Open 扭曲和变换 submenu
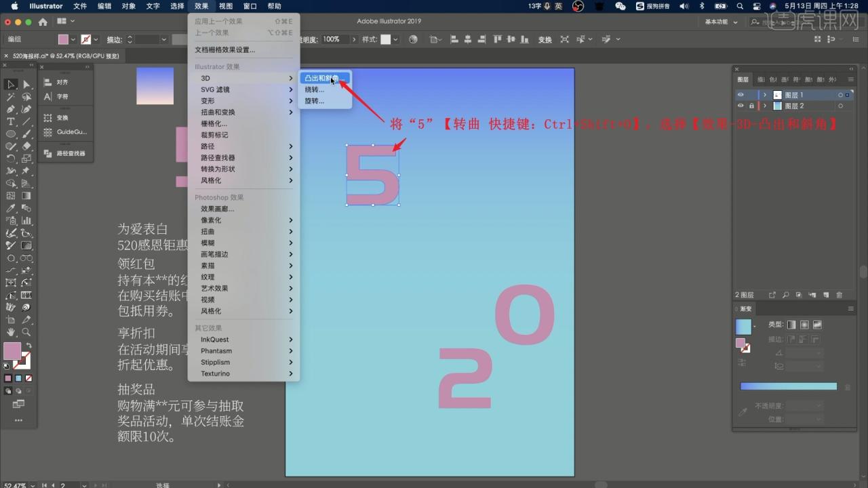 coord(243,112)
